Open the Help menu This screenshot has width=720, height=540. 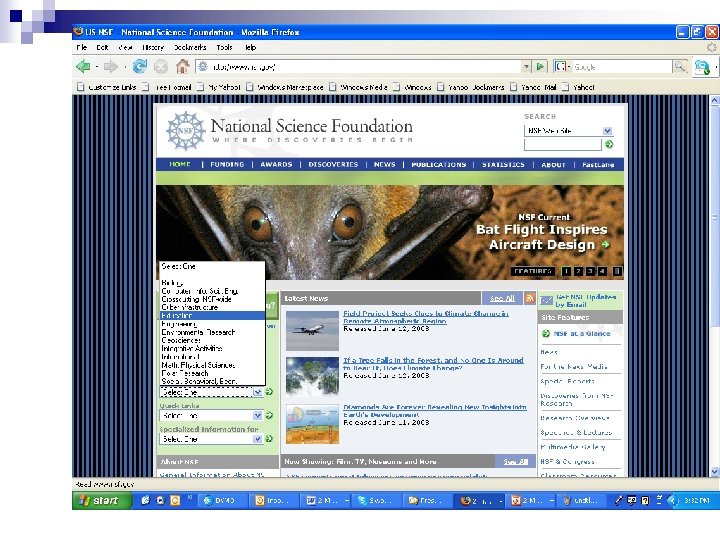(x=250, y=47)
